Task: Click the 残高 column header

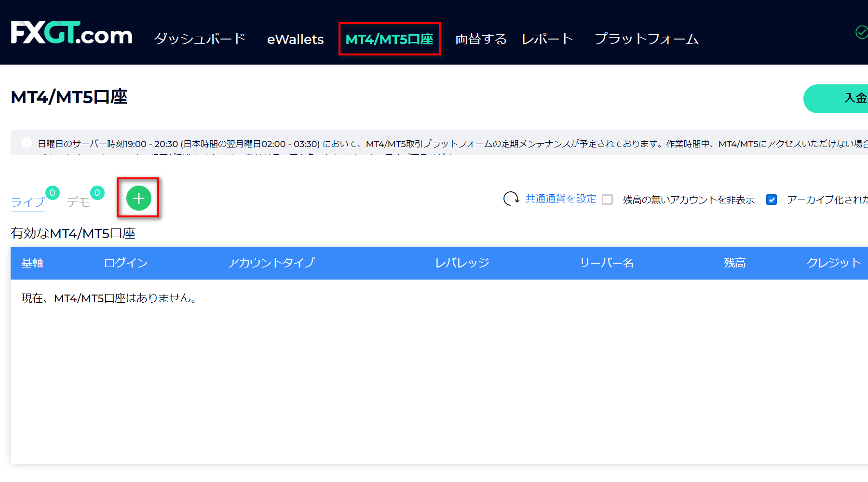Action: point(735,263)
